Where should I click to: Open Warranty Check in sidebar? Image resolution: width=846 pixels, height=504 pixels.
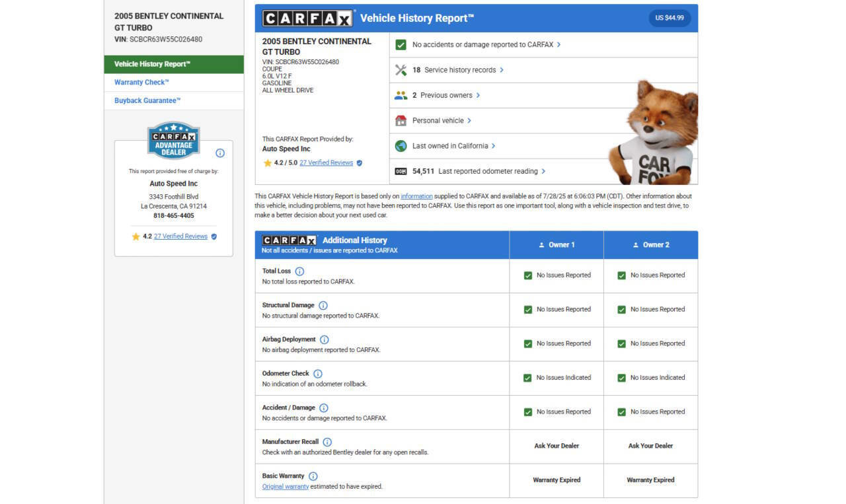click(x=141, y=83)
